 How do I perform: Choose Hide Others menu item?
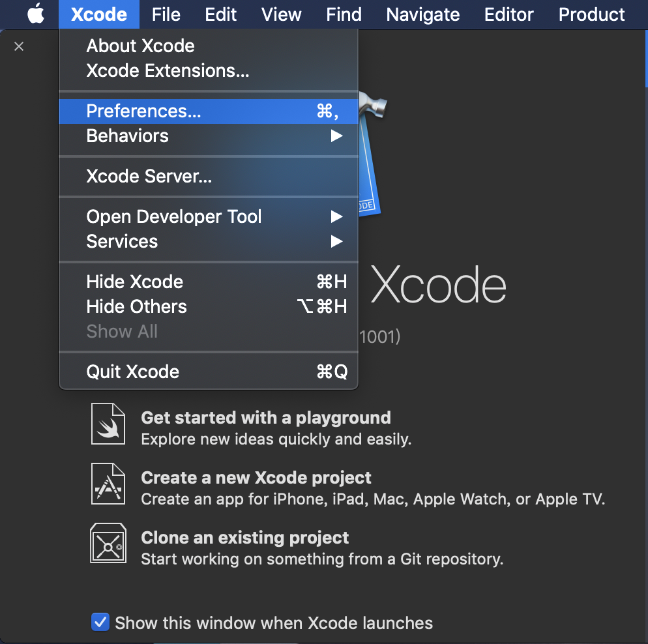click(209, 306)
